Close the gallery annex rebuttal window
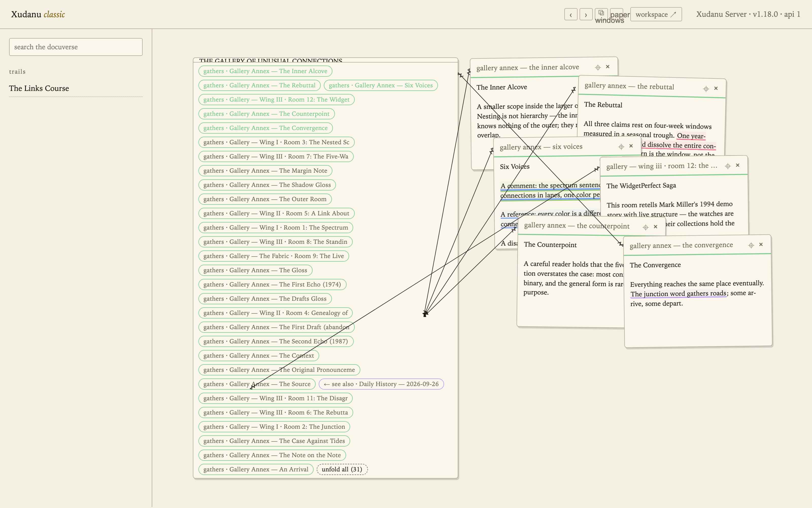 pyautogui.click(x=716, y=88)
